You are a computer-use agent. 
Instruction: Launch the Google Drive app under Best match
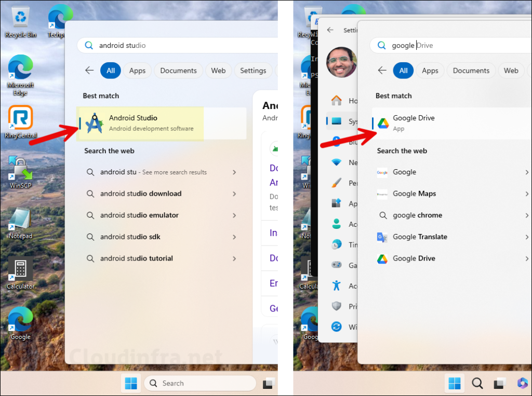(x=413, y=123)
